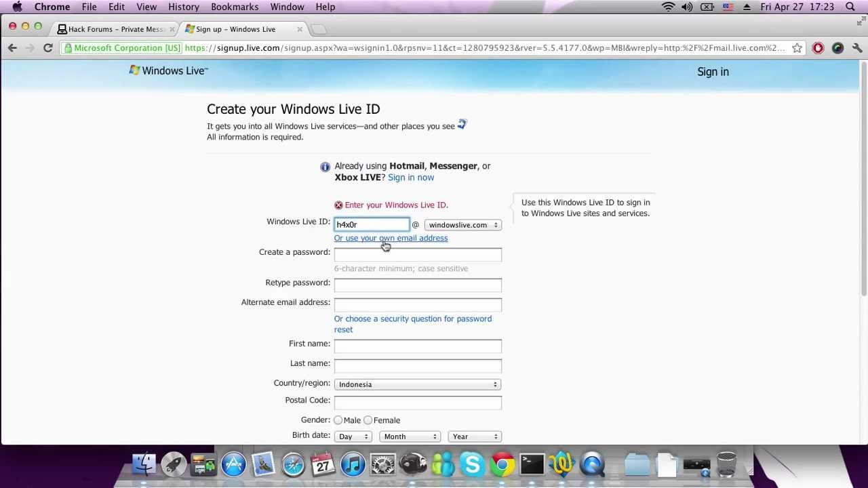
Task: Click the Sign in link at top right
Action: (713, 72)
